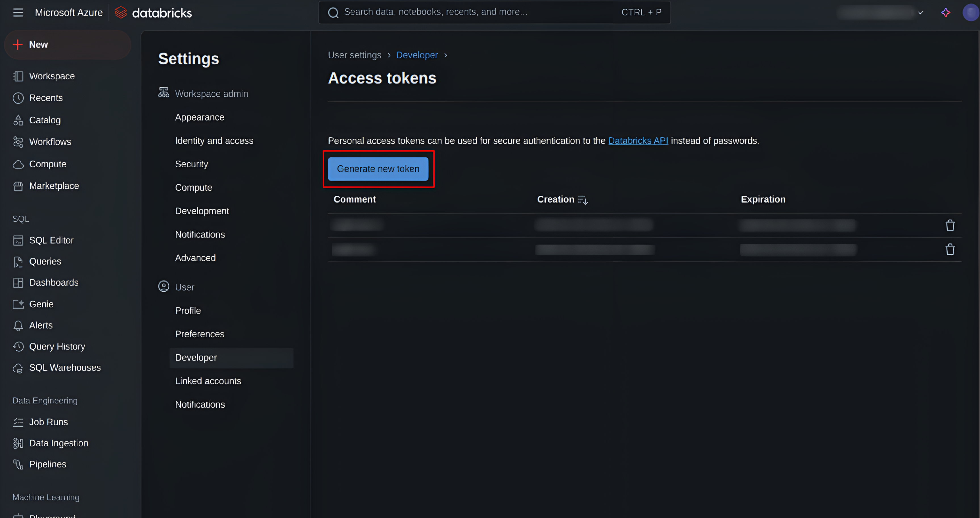Click the Access tokens heading

pyautogui.click(x=382, y=78)
